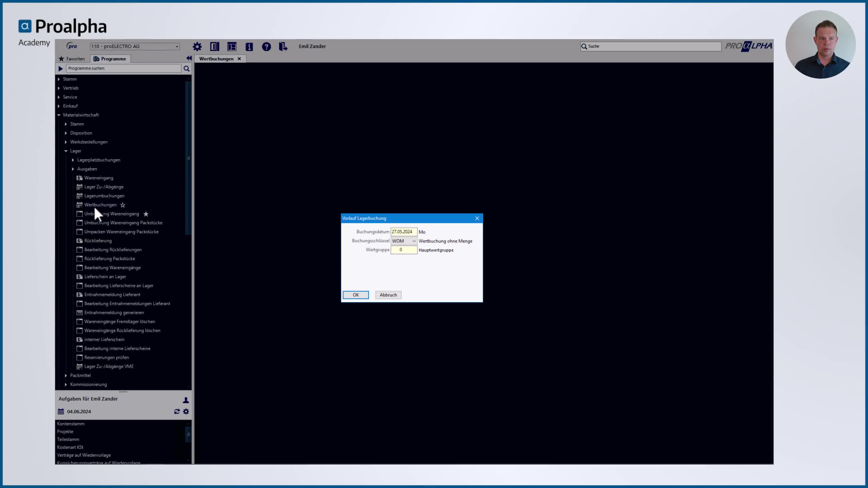The width and height of the screenshot is (868, 488).
Task: Click the play arrow beside program search
Action: pos(61,69)
